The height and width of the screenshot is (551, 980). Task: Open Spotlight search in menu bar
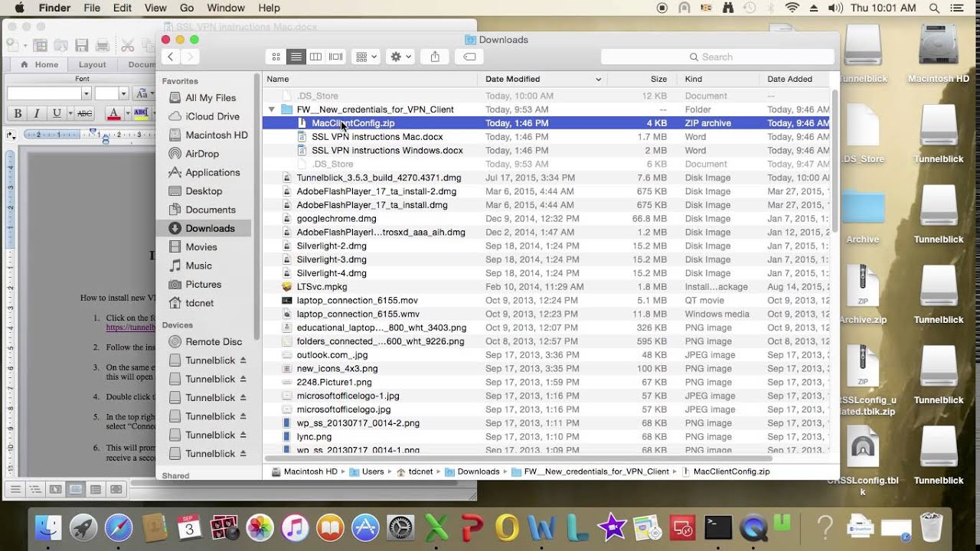(x=933, y=8)
